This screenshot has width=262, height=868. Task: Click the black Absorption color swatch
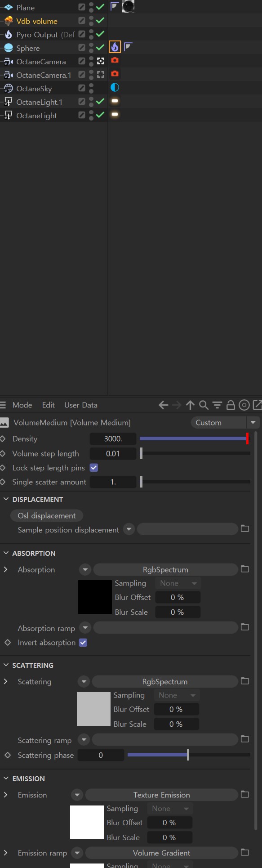pyautogui.click(x=95, y=597)
